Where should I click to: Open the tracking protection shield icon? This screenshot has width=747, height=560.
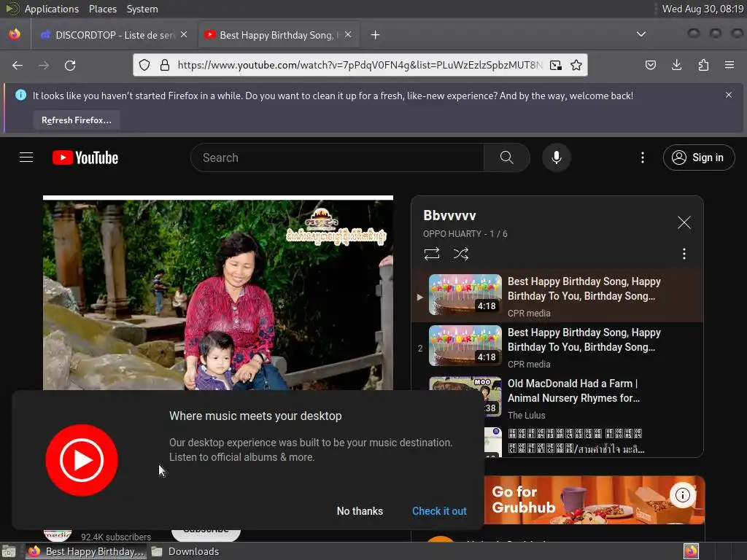[144, 65]
